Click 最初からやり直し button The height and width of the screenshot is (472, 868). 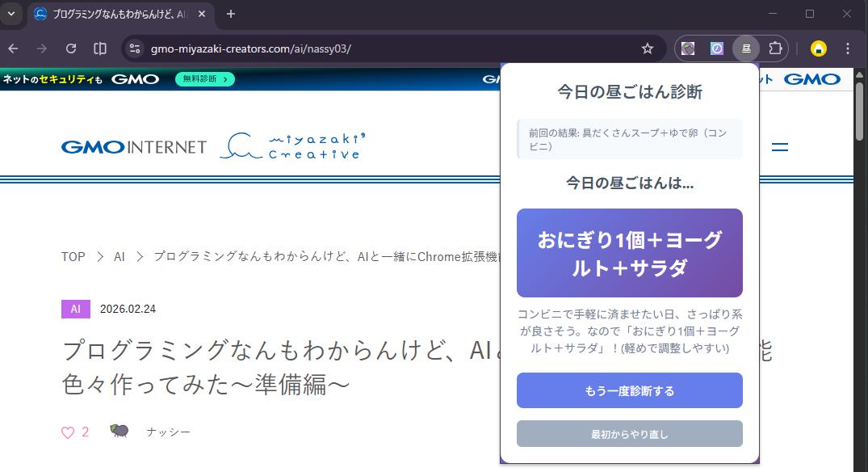click(629, 434)
